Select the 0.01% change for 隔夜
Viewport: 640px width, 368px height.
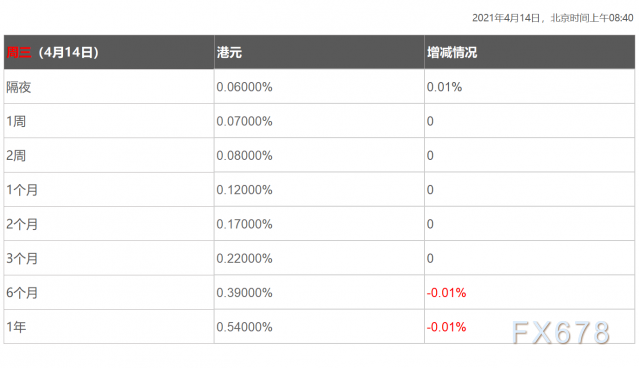coord(444,87)
